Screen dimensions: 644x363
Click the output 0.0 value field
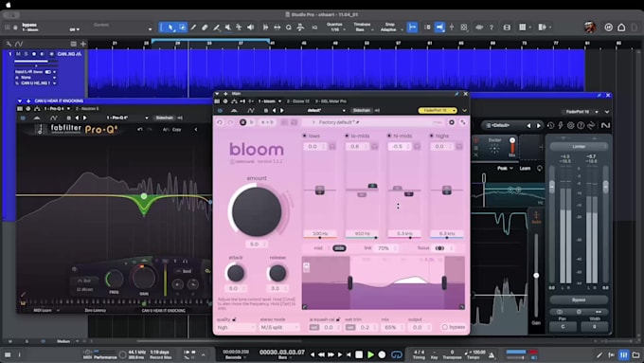[x=420, y=327]
